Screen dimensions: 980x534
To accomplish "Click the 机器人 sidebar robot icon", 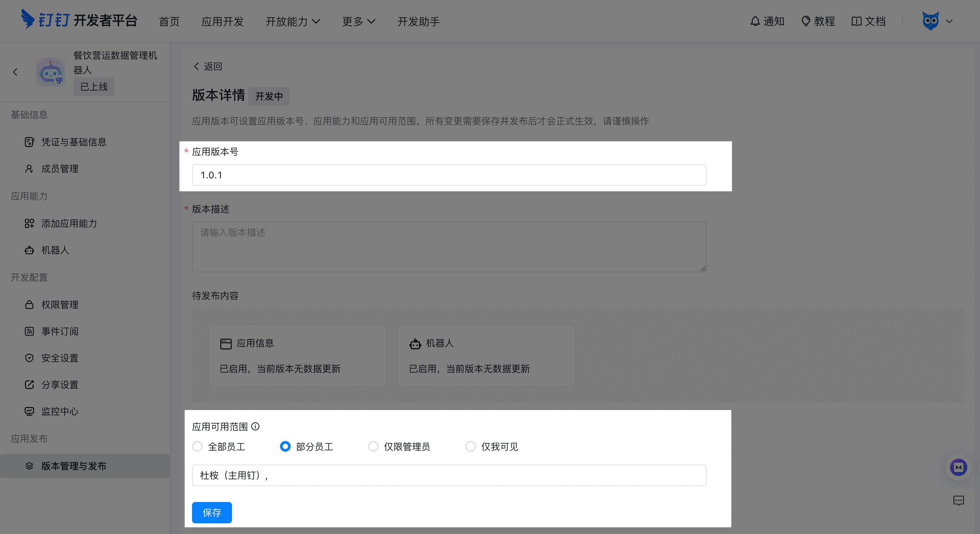I will coord(29,250).
